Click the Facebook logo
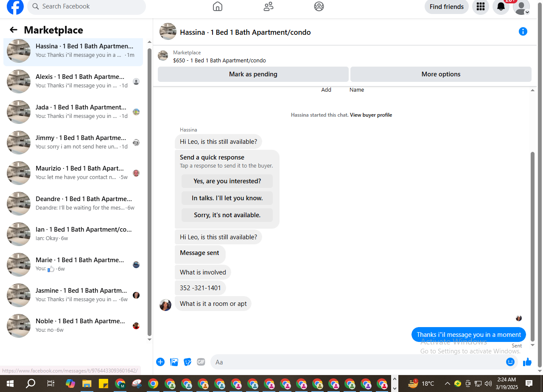This screenshot has height=392, width=543. (15, 7)
